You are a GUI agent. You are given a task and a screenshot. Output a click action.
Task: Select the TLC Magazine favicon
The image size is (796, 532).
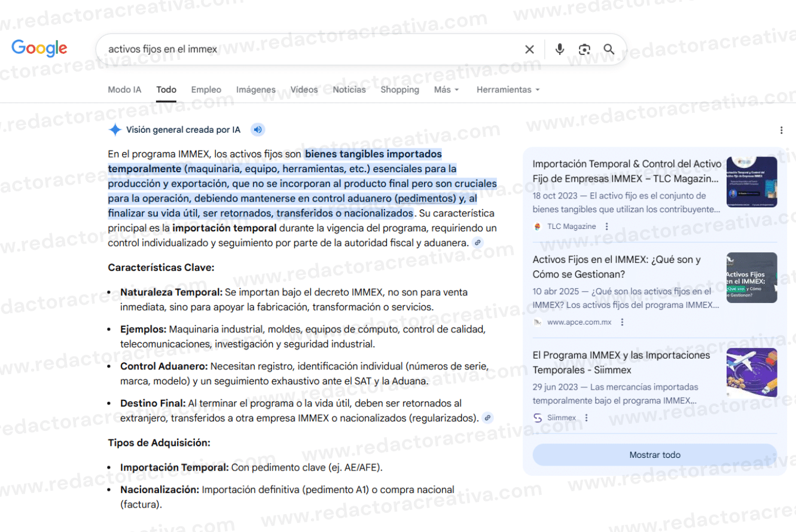click(x=538, y=227)
